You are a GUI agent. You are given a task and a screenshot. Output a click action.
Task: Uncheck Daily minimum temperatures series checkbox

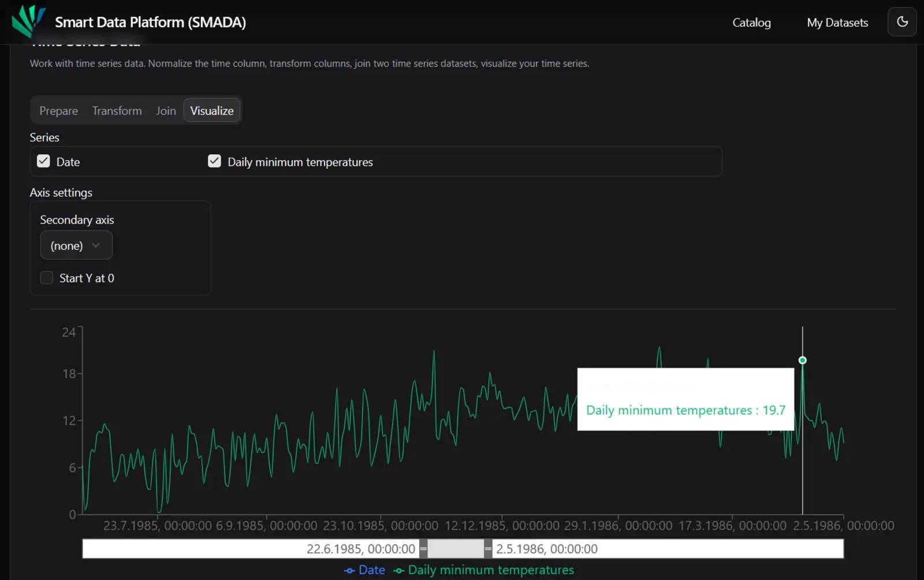coord(214,161)
